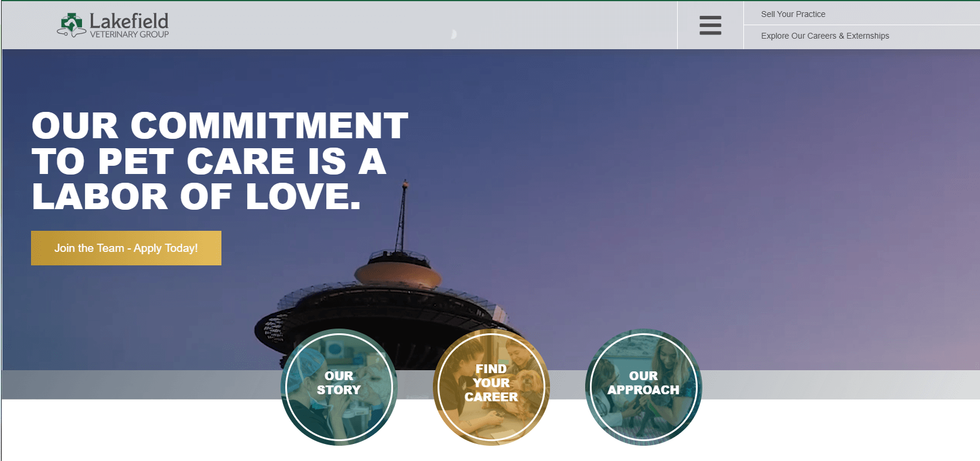Click the headline starting 'Our Commitment to Pet Care'
This screenshot has width=980, height=461.
220,161
